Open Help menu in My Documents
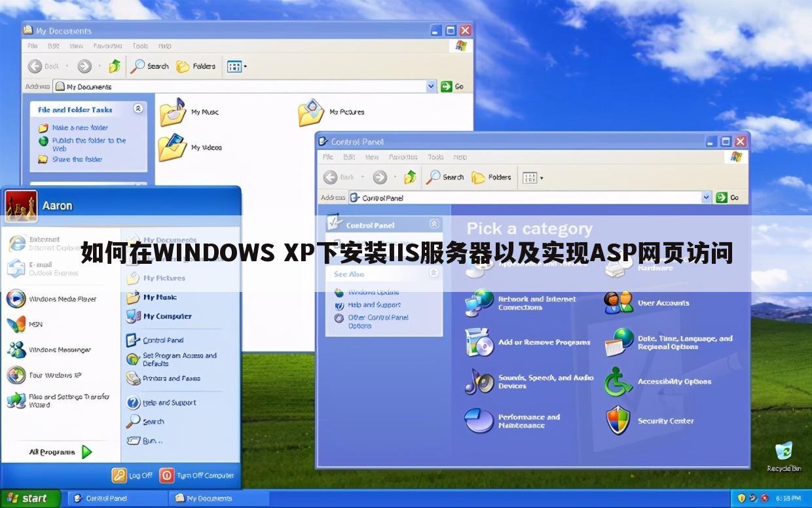 click(164, 46)
